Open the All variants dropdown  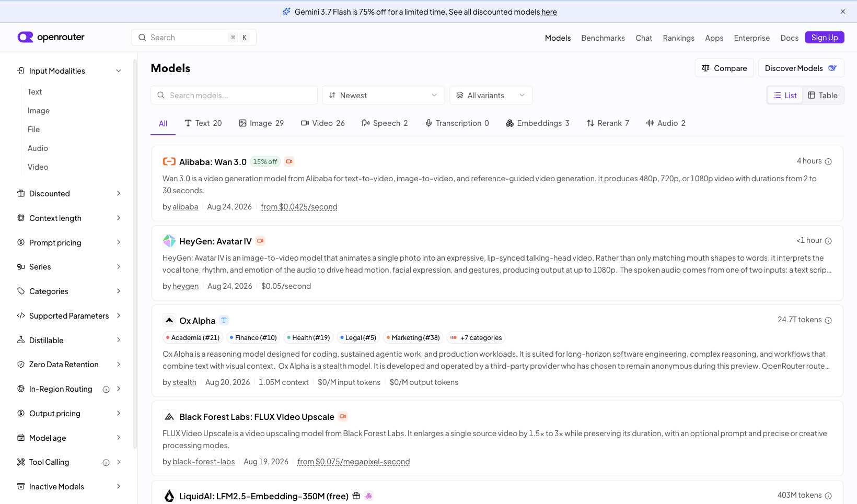[x=491, y=95]
